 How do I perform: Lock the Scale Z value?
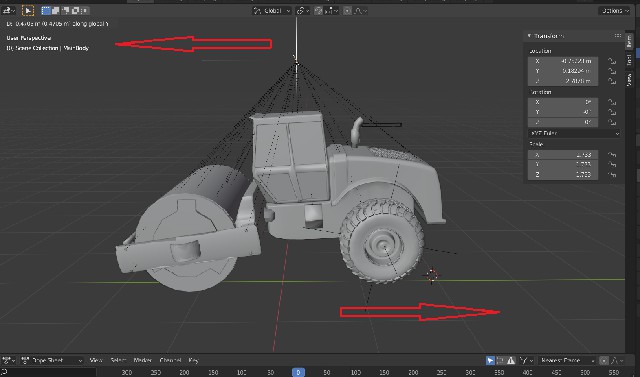pyautogui.click(x=611, y=174)
